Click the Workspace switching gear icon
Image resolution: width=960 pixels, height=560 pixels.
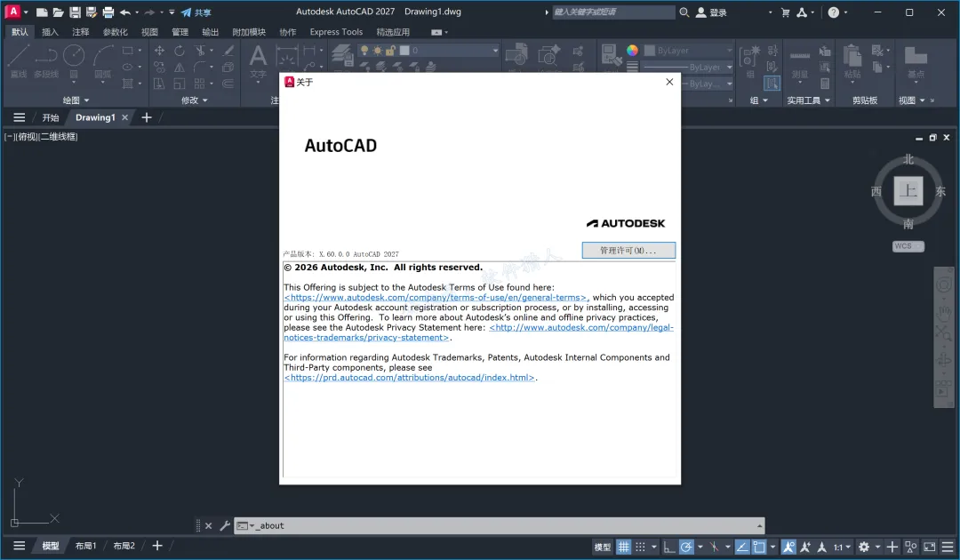(x=864, y=547)
